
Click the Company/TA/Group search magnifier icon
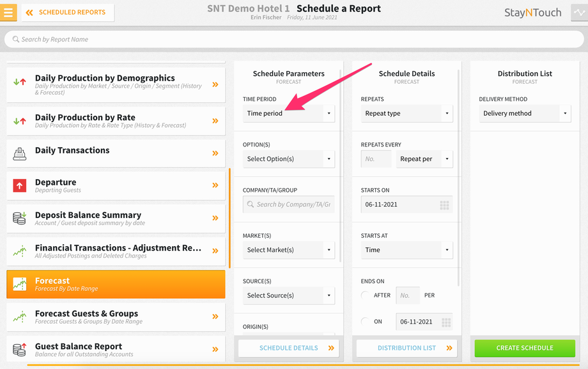250,204
